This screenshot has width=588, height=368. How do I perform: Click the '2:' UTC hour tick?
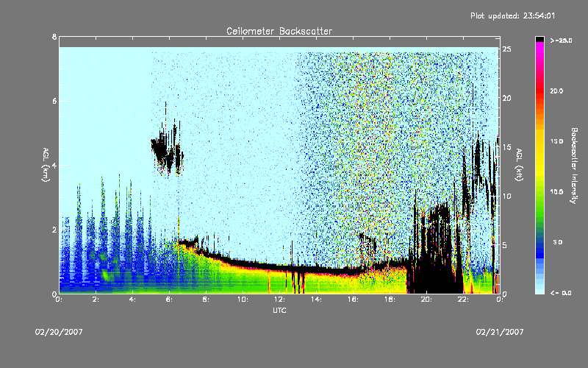[x=96, y=300]
